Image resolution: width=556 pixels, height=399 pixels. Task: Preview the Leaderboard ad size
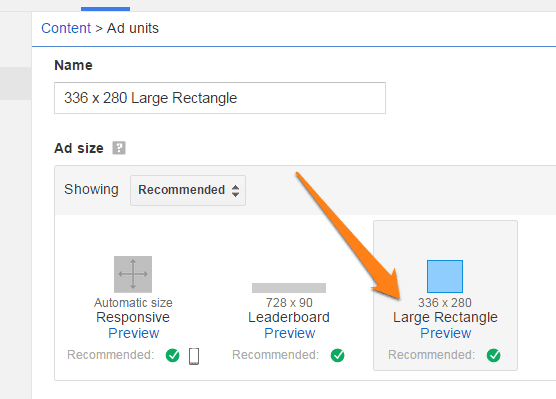pyautogui.click(x=290, y=333)
